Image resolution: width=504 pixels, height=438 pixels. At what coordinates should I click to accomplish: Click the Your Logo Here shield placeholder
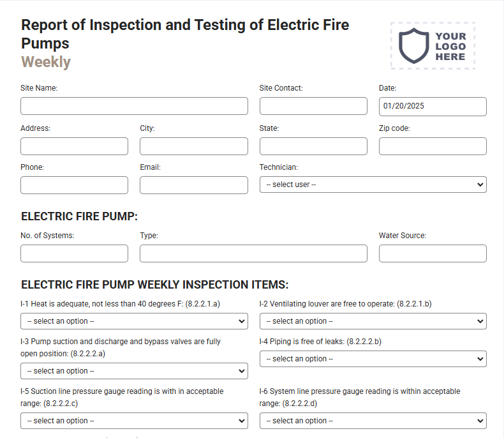(x=433, y=46)
